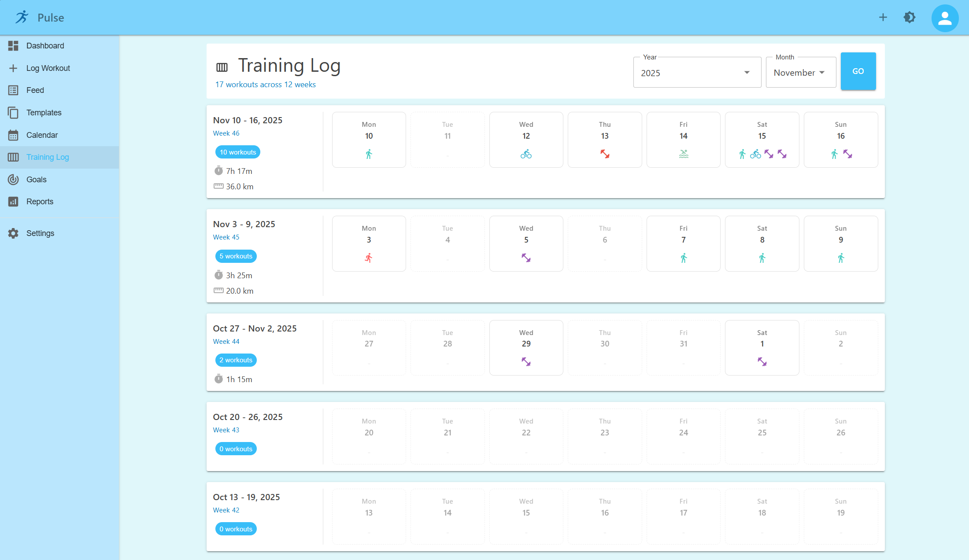Expand the Year 2025 selector arrow
Screen dimensions: 969x560
pyautogui.click(x=746, y=72)
